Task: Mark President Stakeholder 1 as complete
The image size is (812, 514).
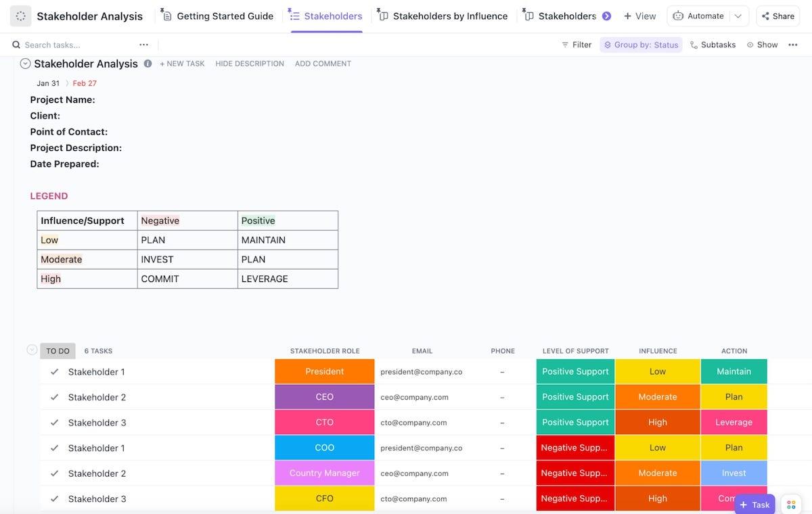Action: click(x=54, y=372)
